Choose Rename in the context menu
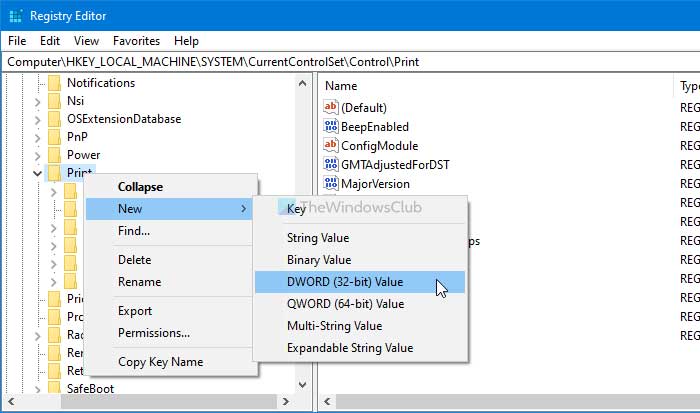 (x=171, y=282)
